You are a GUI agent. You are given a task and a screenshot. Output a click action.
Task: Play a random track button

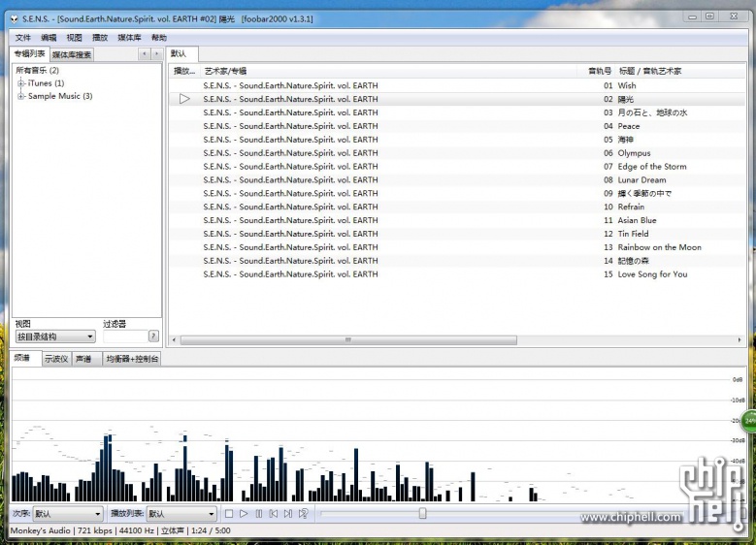pyautogui.click(x=303, y=514)
